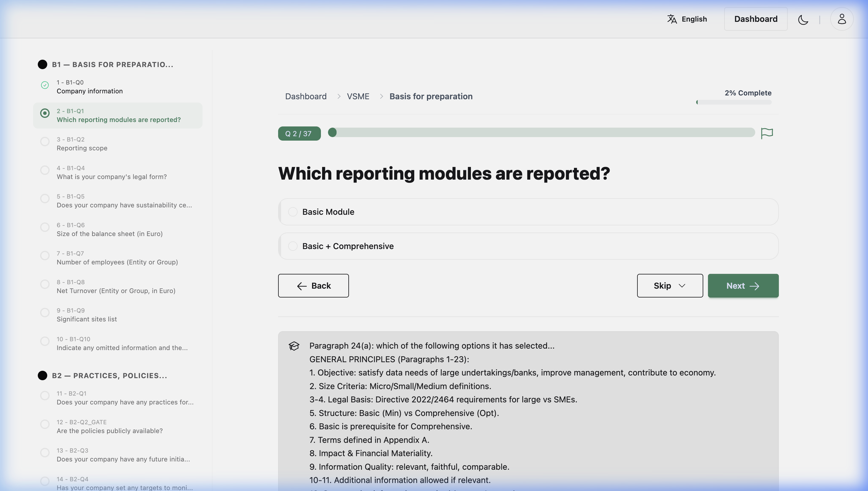Click the B1 section circle icon
868x491 pixels.
(x=43, y=64)
